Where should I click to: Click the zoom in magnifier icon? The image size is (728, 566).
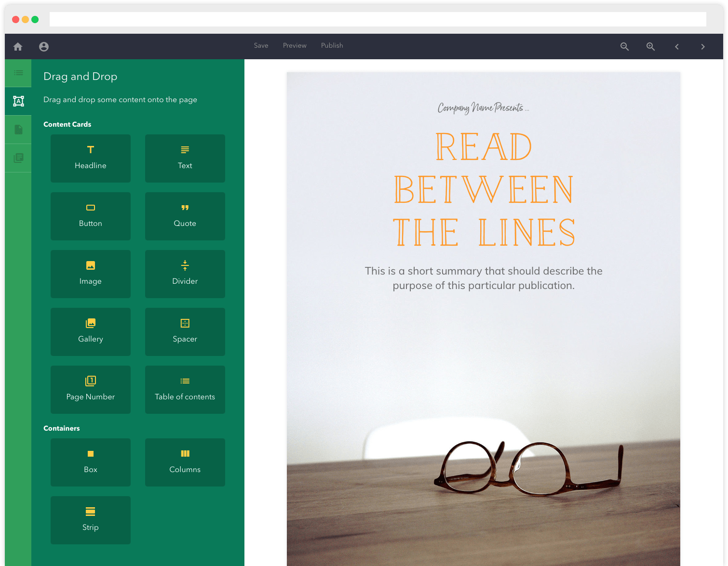point(650,47)
